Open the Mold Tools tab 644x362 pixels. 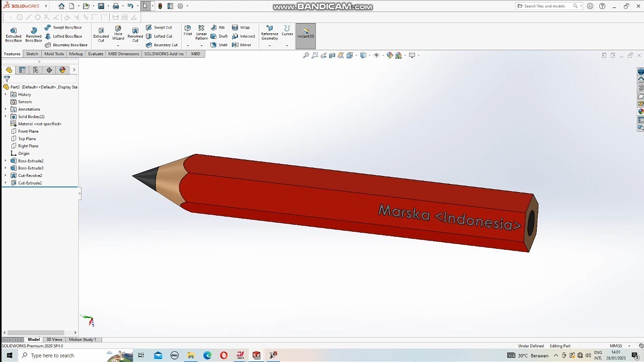[x=54, y=54]
